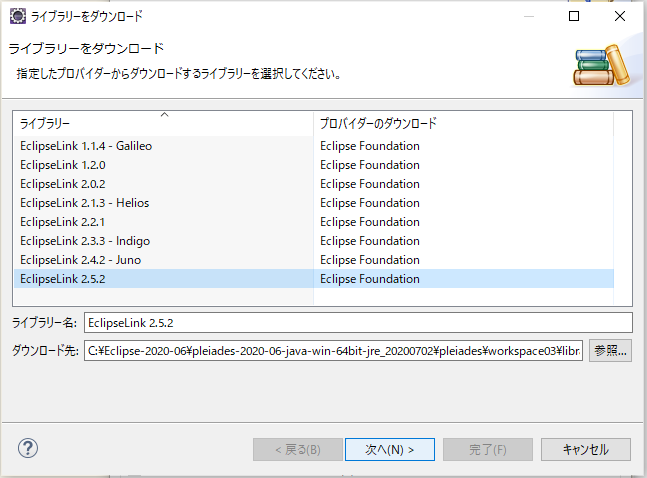647x478 pixels.
Task: Sort by ライブラリー column header
Action: 164,123
